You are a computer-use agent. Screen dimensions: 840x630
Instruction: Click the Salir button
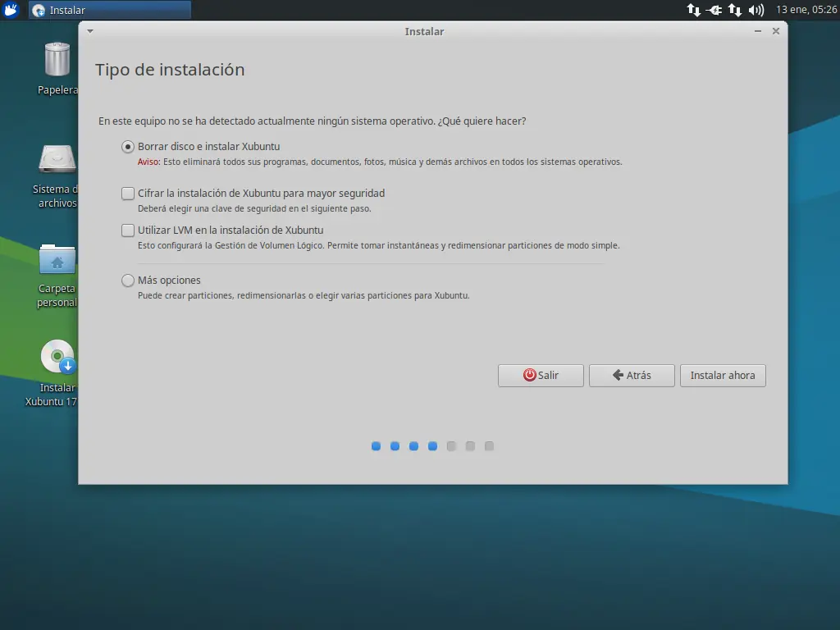541,375
